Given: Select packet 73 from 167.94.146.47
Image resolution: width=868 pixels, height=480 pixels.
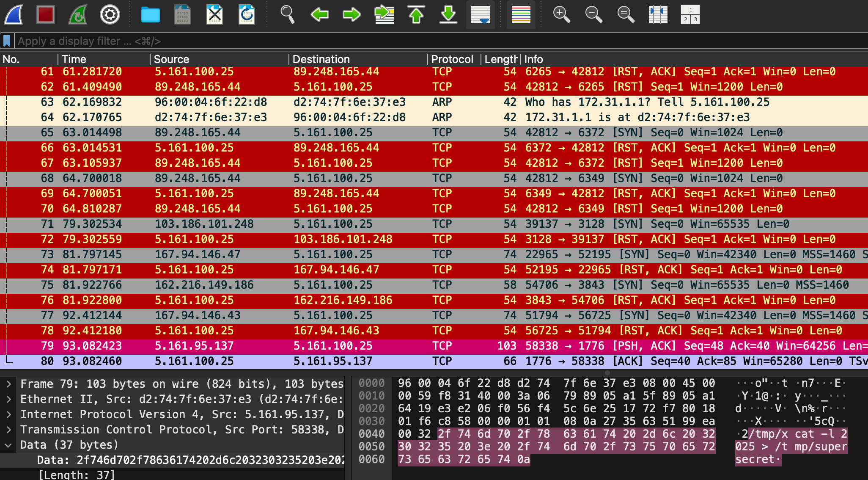Looking at the screenshot, I should tap(434, 254).
